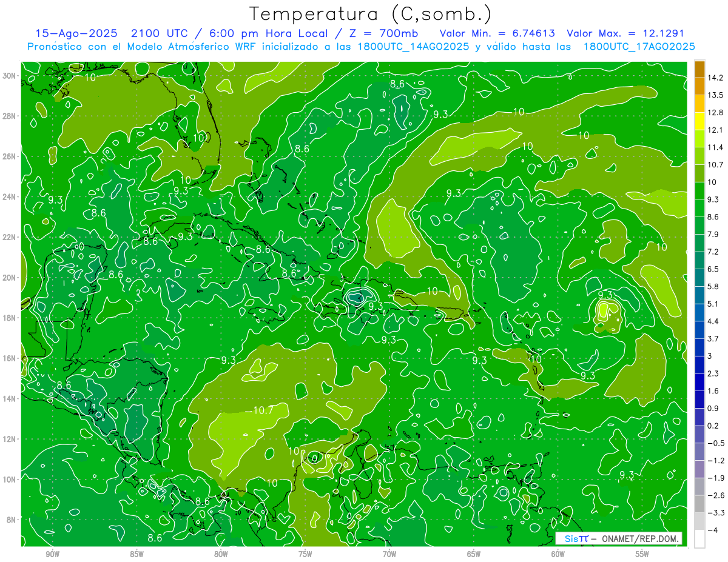Click the chart title "Temperatura (C,somb.)"
Viewport: 728px width, 562px height.
click(x=371, y=14)
